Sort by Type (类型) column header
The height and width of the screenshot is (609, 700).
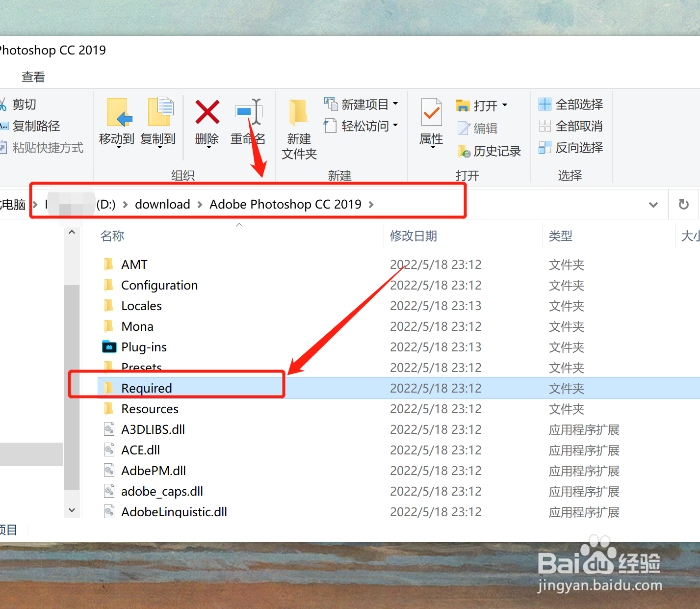(x=561, y=236)
